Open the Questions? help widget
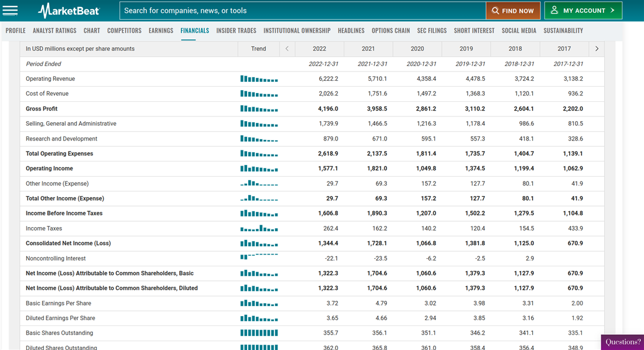Screen dimensions: 644x350 (622, 342)
